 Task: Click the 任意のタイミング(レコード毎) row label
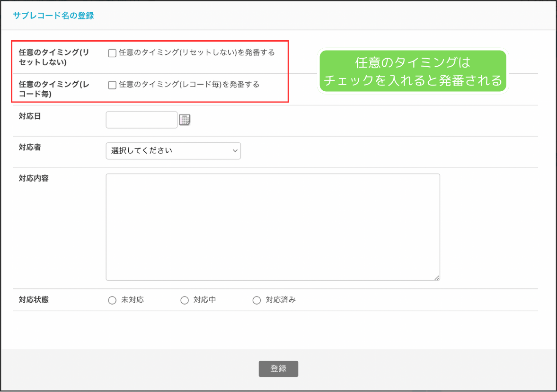pos(44,85)
